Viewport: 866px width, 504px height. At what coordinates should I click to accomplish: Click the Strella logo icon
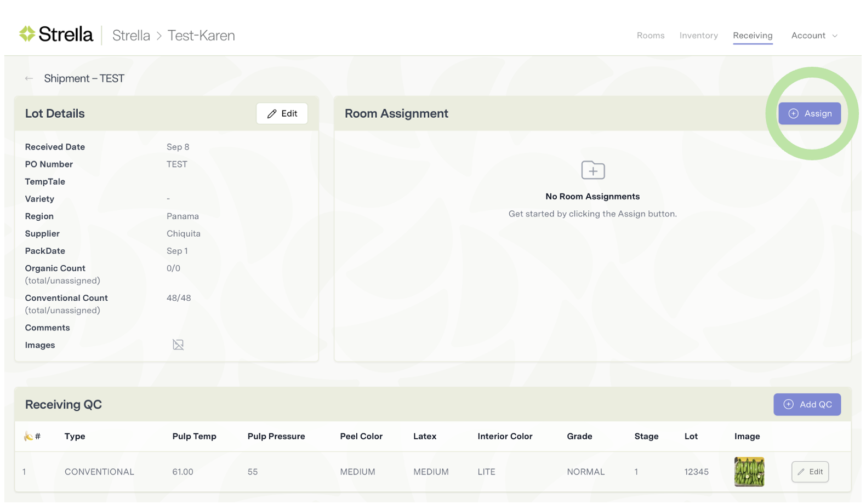pyautogui.click(x=27, y=34)
